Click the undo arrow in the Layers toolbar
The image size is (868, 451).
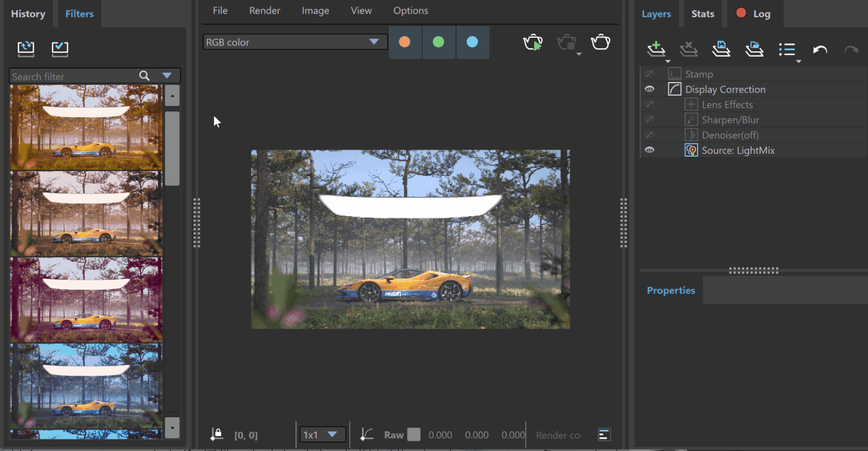pyautogui.click(x=820, y=49)
